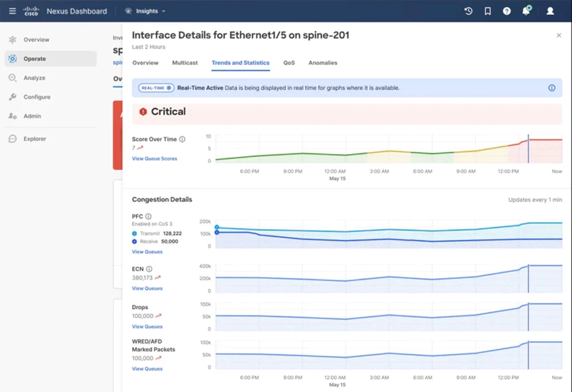Click the PFC info icon

pyautogui.click(x=148, y=216)
